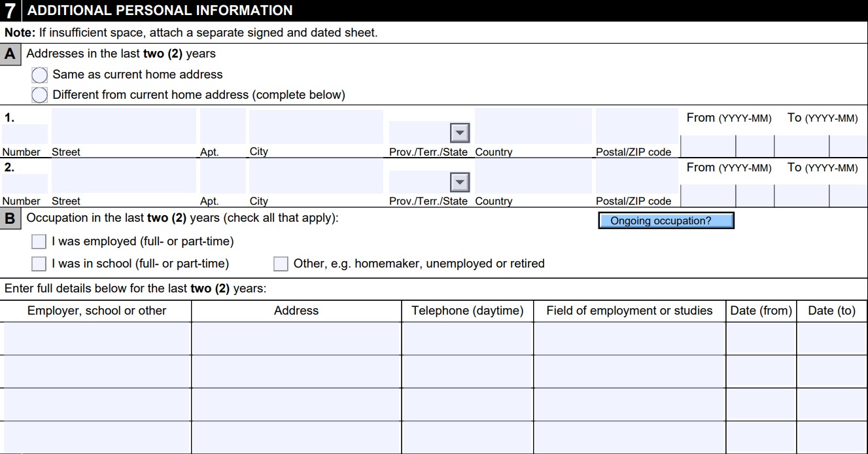This screenshot has height=454, width=868.
Task: Click Street field of address 1
Action: click(x=124, y=126)
